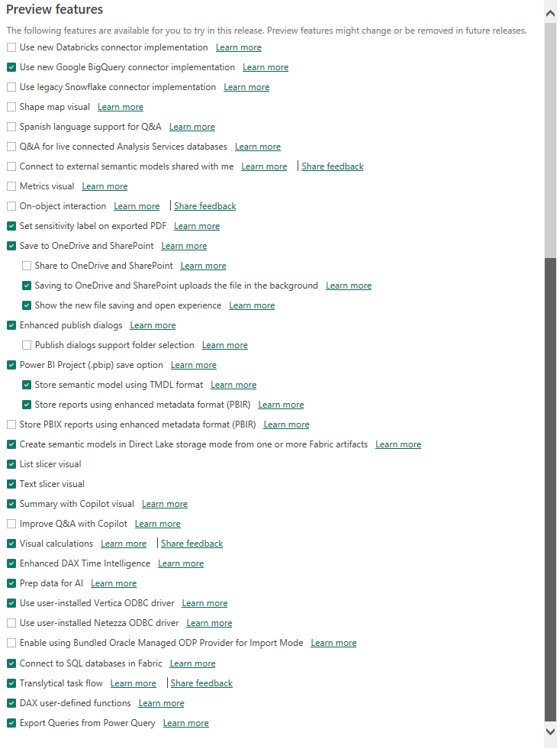Uncheck Prep data for AI
The image size is (560, 752).
[11, 584]
